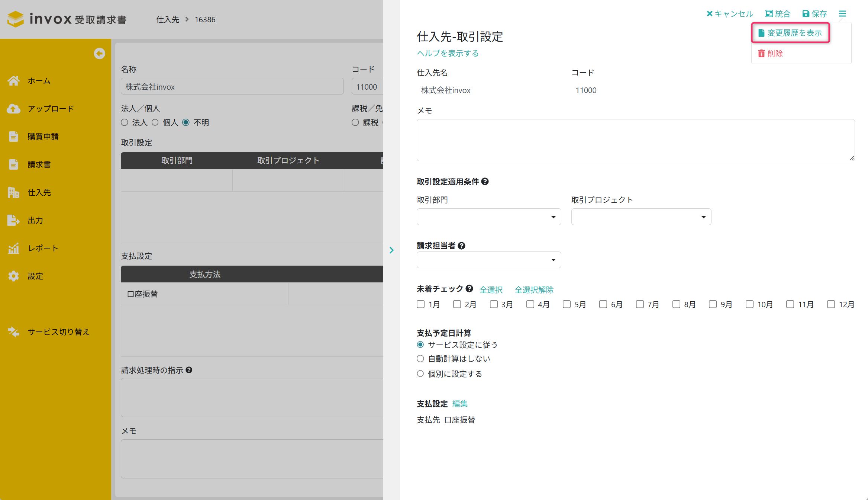
Task: Open the 請求担当者 dropdown
Action: pyautogui.click(x=488, y=260)
